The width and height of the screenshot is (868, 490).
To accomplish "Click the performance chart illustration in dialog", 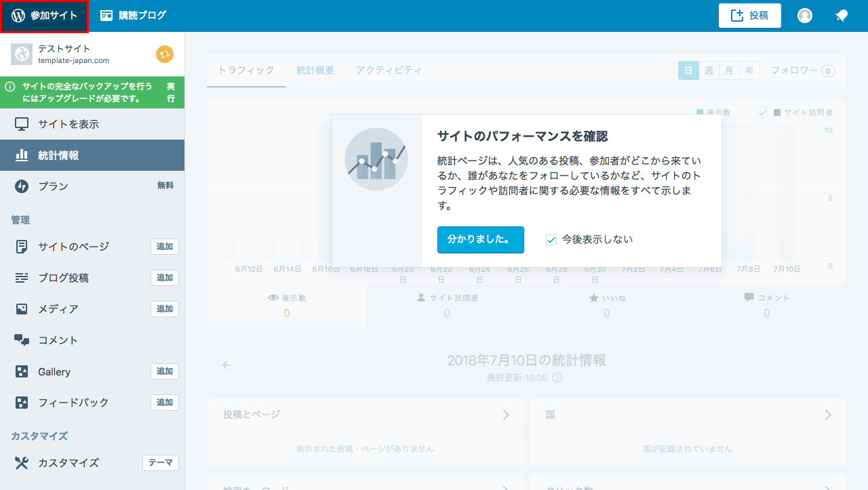I will click(x=376, y=159).
